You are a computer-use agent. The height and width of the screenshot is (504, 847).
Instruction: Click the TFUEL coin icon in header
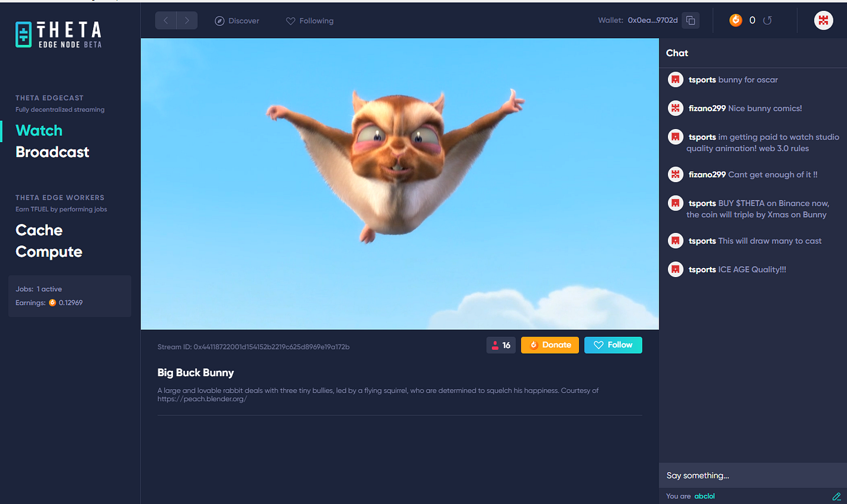(736, 20)
